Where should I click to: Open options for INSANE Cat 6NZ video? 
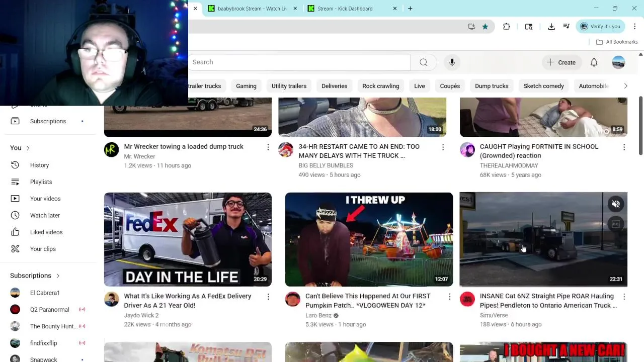(624, 297)
